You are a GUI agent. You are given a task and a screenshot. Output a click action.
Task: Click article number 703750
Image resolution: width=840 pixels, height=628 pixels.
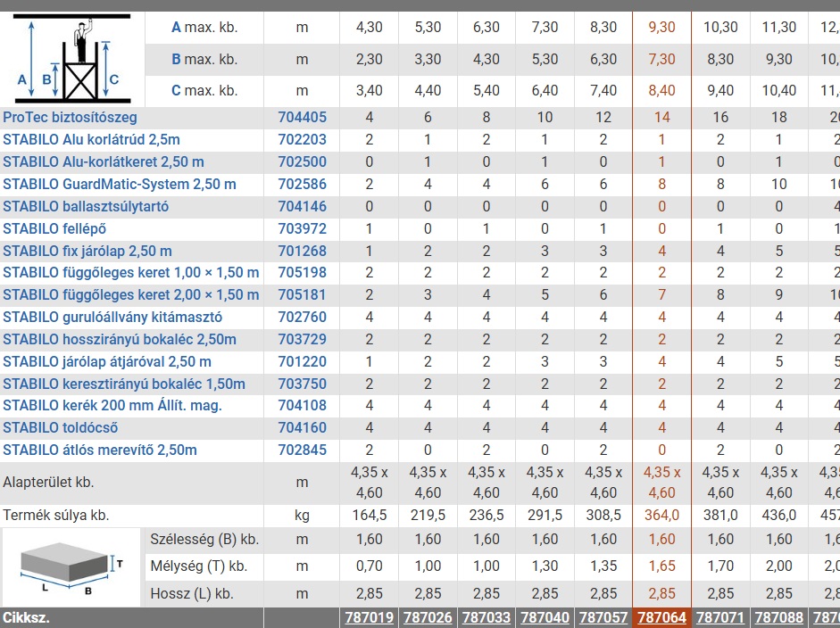coord(302,384)
